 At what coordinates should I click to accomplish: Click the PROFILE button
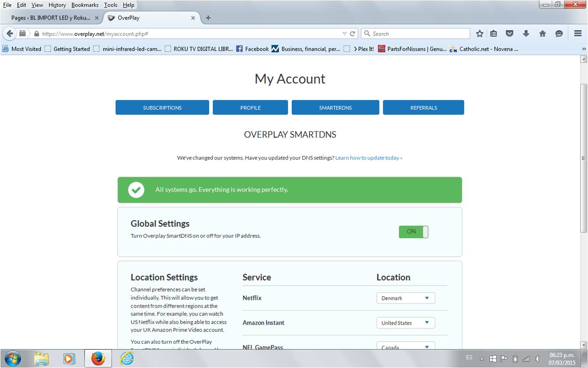[251, 108]
